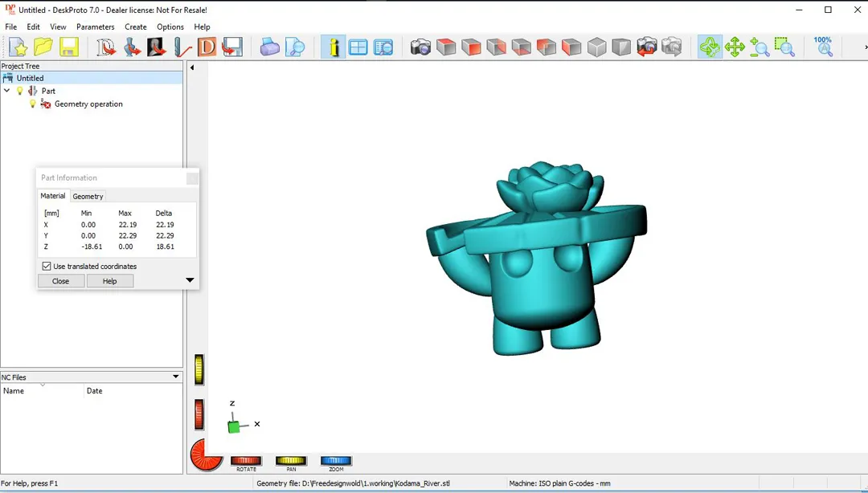The image size is (868, 493).
Task: Open the Parameters menu
Action: [x=95, y=26]
